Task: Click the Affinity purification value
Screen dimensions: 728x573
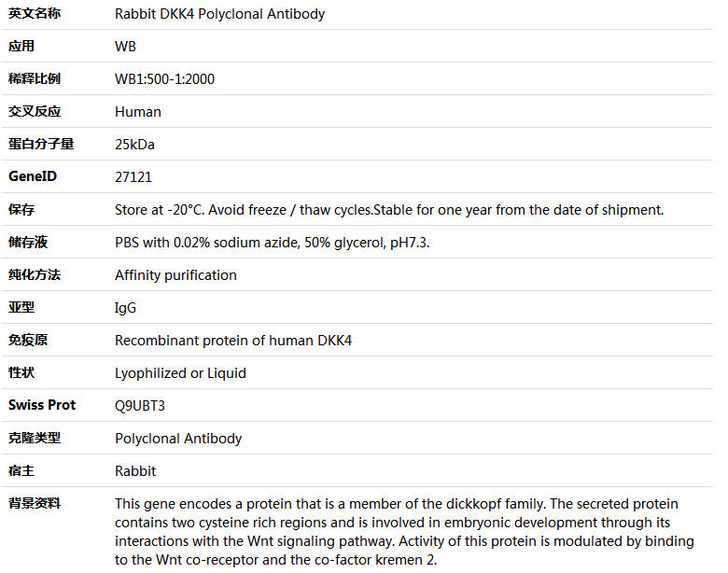Action: click(175, 275)
